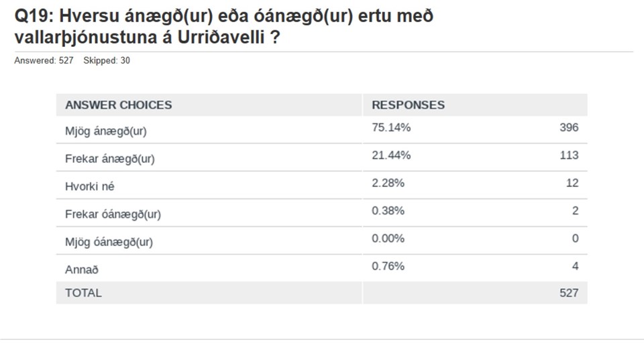Click the RESPONSES column header

(x=409, y=105)
